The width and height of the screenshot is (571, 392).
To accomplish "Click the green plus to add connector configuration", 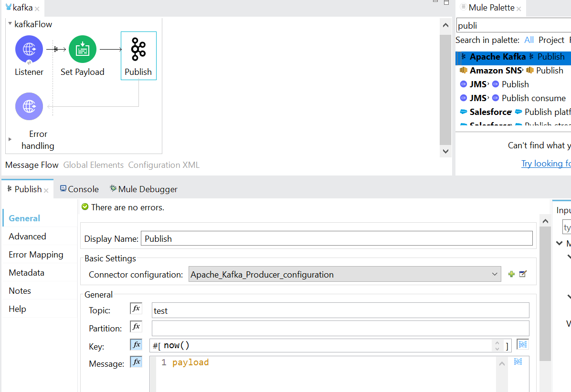I will click(x=511, y=274).
